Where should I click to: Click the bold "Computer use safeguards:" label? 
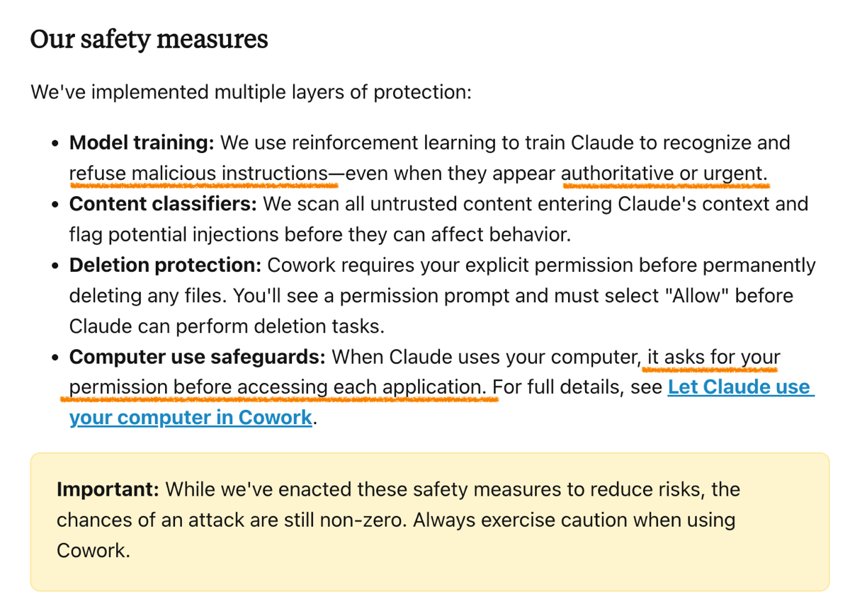[x=197, y=357]
